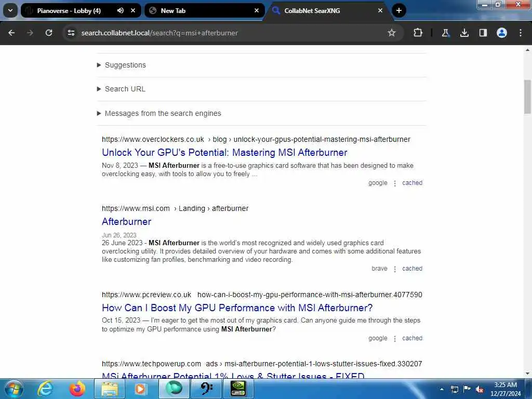532x399 pixels.
Task: Go back to the previous page
Action: pyautogui.click(x=11, y=33)
